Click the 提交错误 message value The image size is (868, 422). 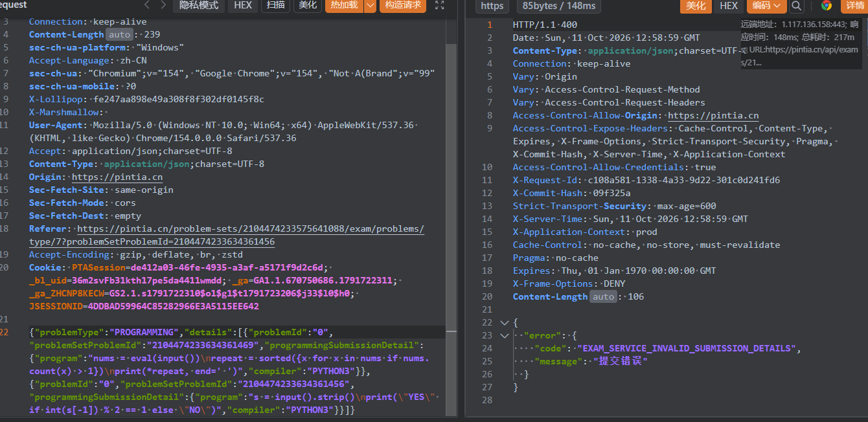620,361
